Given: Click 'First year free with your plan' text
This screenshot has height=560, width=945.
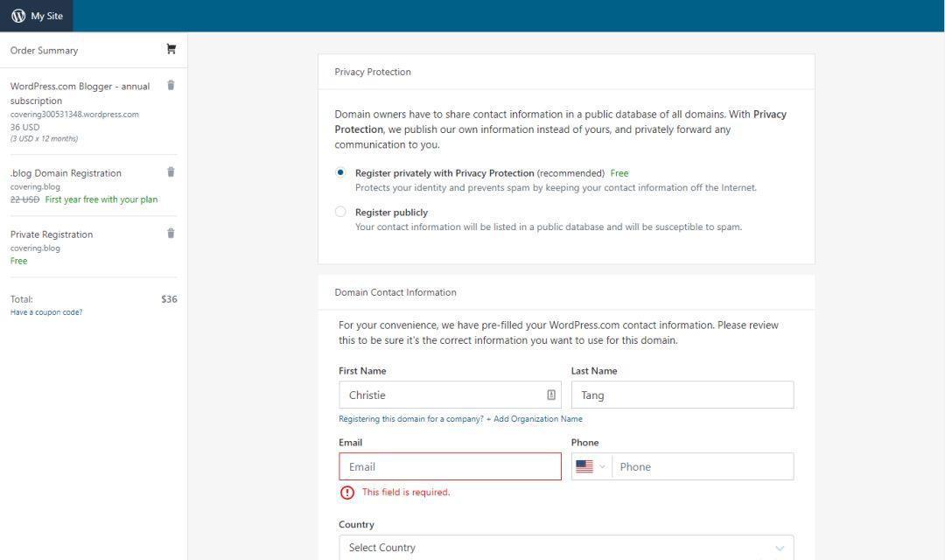Looking at the screenshot, I should [101, 199].
